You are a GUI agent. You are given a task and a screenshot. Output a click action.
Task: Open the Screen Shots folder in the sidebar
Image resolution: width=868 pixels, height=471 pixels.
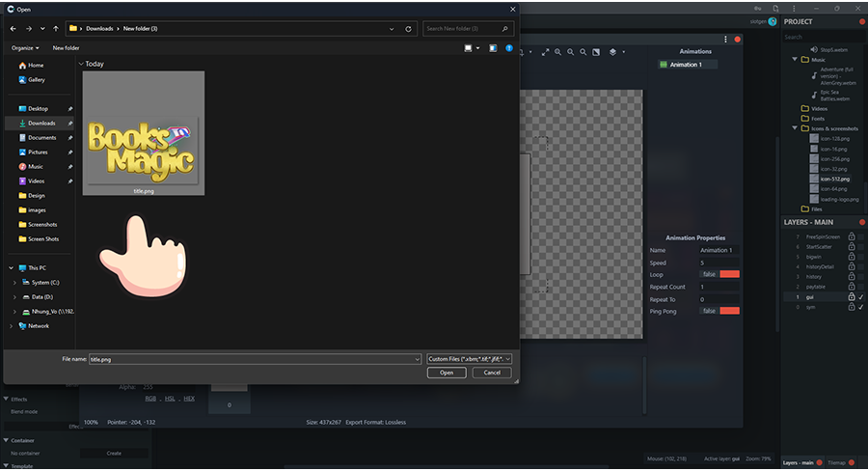coord(39,238)
